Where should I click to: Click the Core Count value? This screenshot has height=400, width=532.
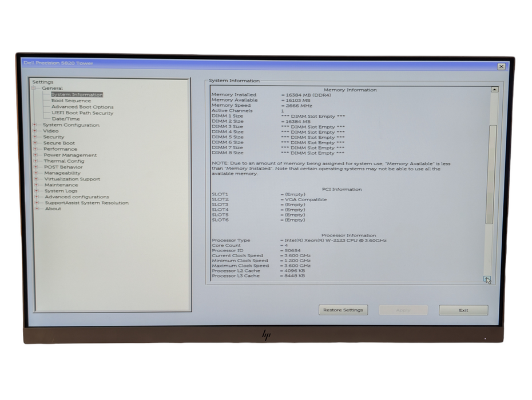[286, 245]
